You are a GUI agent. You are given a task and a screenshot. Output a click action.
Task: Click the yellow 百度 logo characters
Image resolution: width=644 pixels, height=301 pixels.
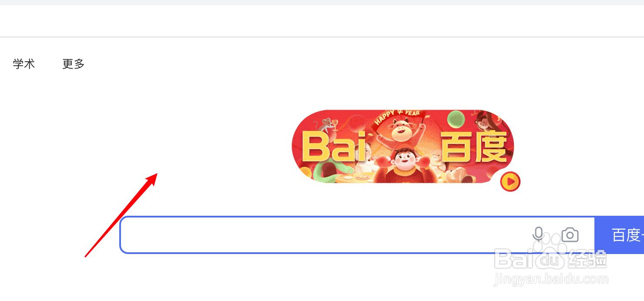(474, 147)
